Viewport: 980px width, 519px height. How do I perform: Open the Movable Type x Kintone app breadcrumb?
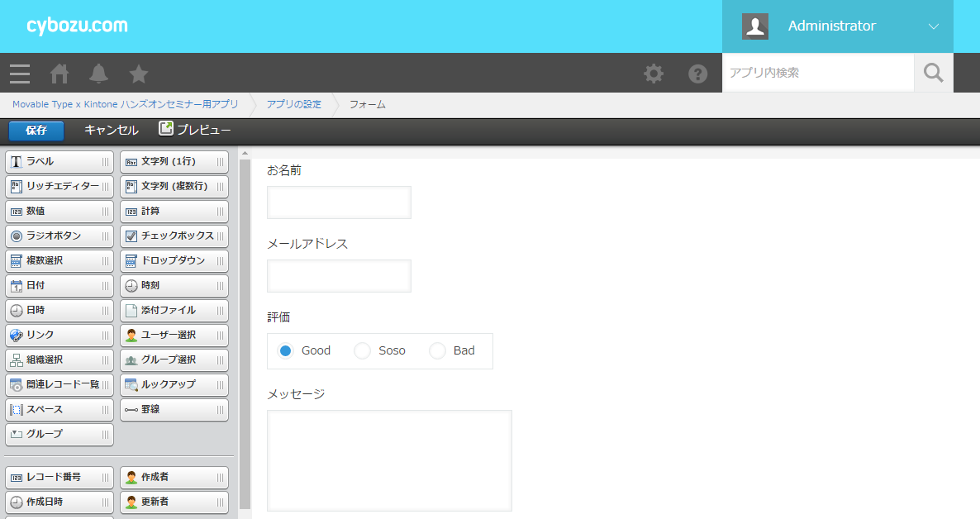click(125, 104)
